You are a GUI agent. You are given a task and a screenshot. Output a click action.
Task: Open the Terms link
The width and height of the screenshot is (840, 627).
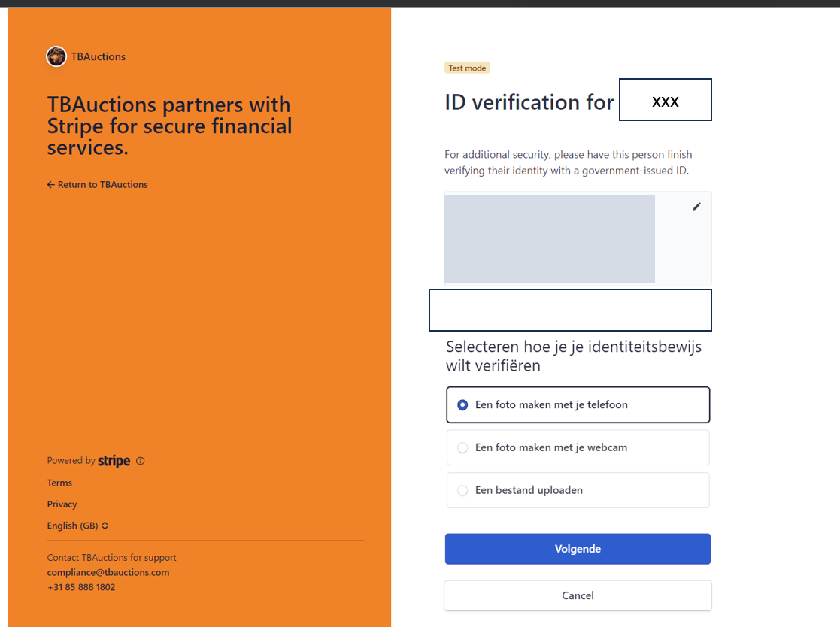click(59, 483)
